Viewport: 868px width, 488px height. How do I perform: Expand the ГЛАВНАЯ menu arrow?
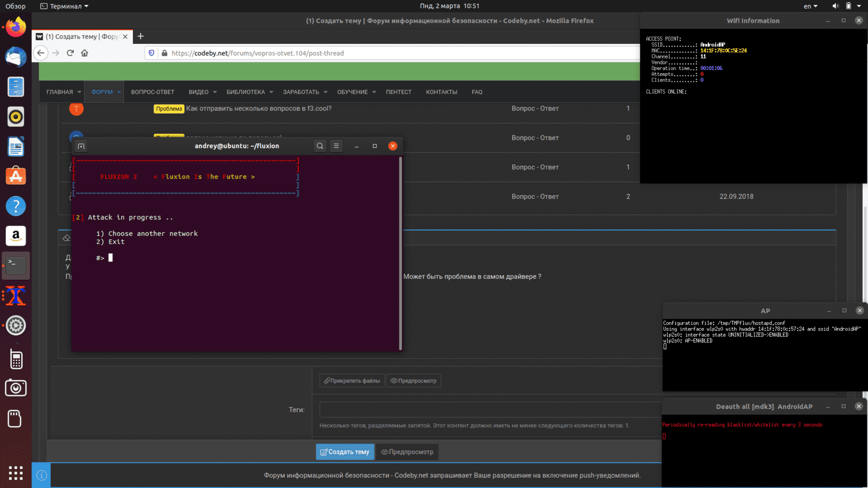coord(79,92)
